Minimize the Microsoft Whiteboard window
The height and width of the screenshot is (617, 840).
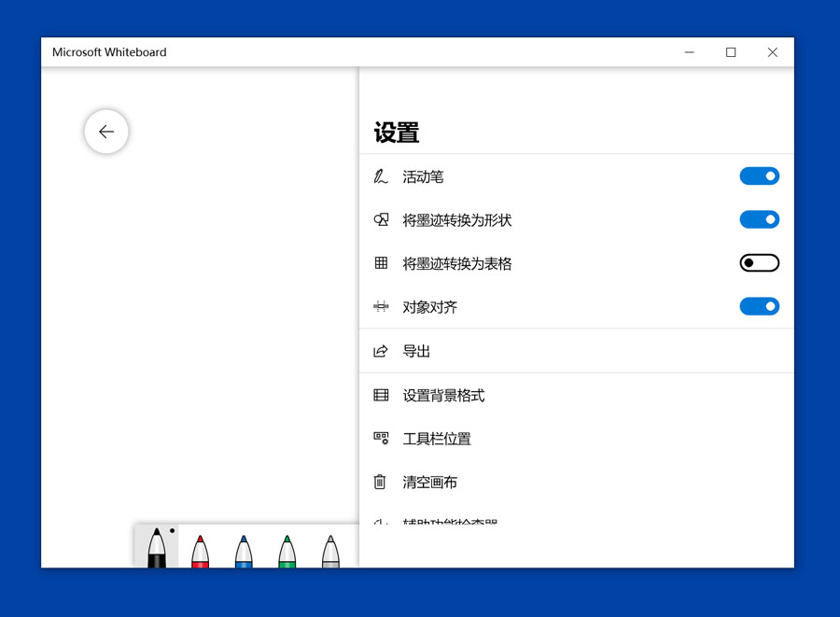coord(690,52)
